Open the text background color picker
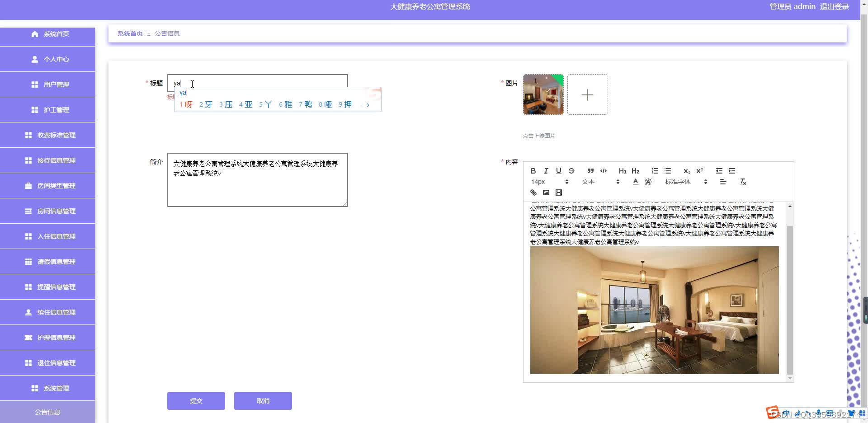This screenshot has width=868, height=423. coord(648,182)
